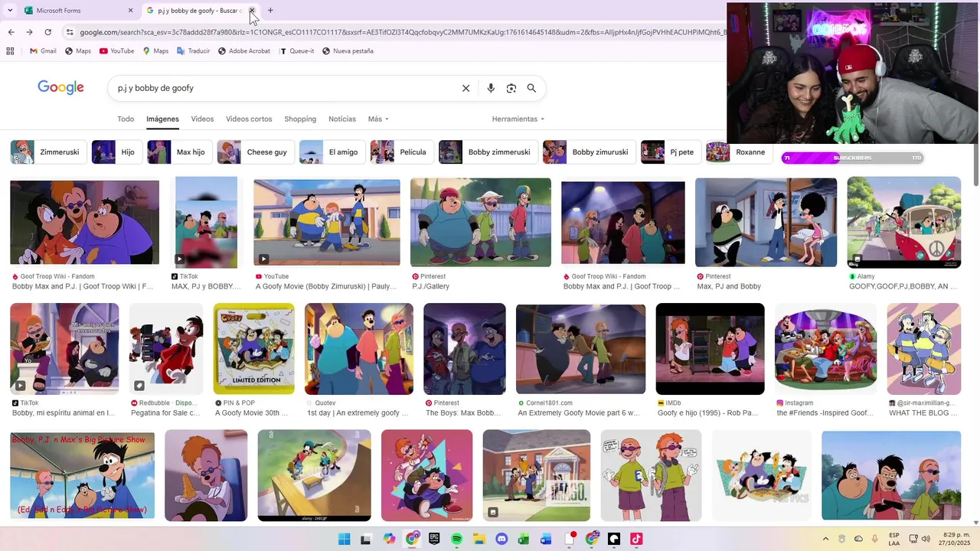Open the Instagram #Friends-Inspired Goofy image
The width and height of the screenshot is (980, 551).
click(x=825, y=349)
